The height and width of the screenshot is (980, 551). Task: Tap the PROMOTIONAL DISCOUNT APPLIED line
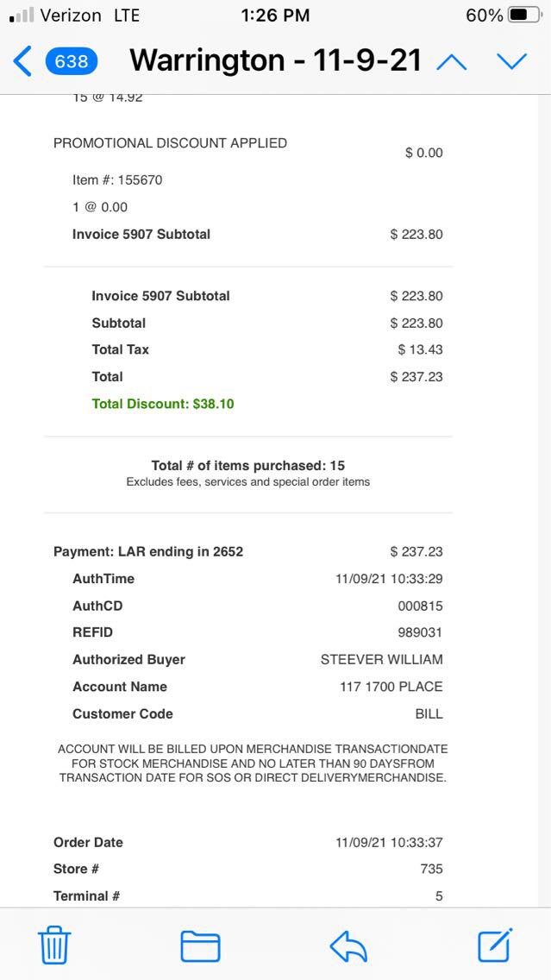[170, 143]
